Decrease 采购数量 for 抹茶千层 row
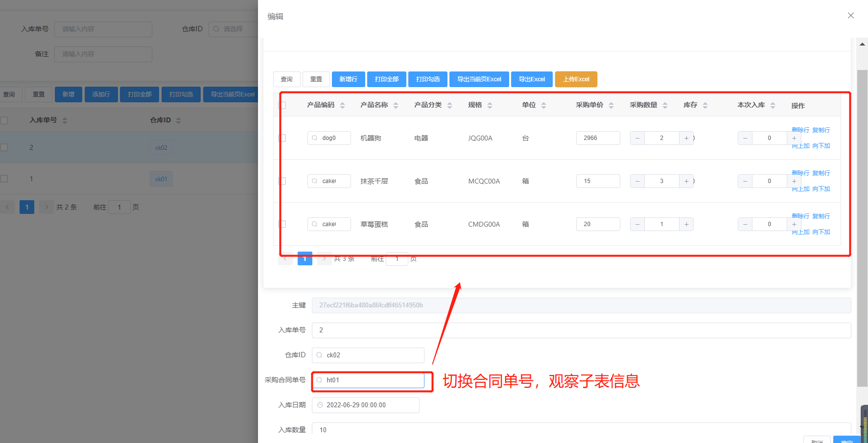 tap(637, 181)
